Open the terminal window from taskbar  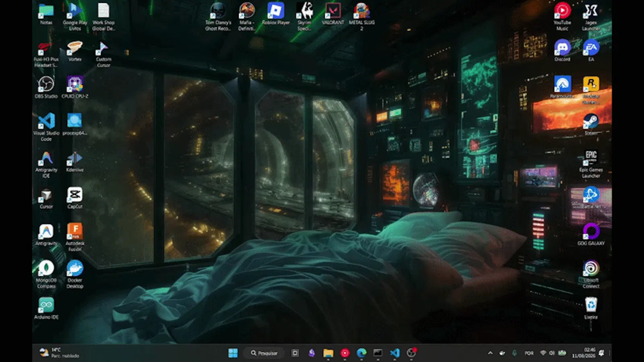point(378,353)
